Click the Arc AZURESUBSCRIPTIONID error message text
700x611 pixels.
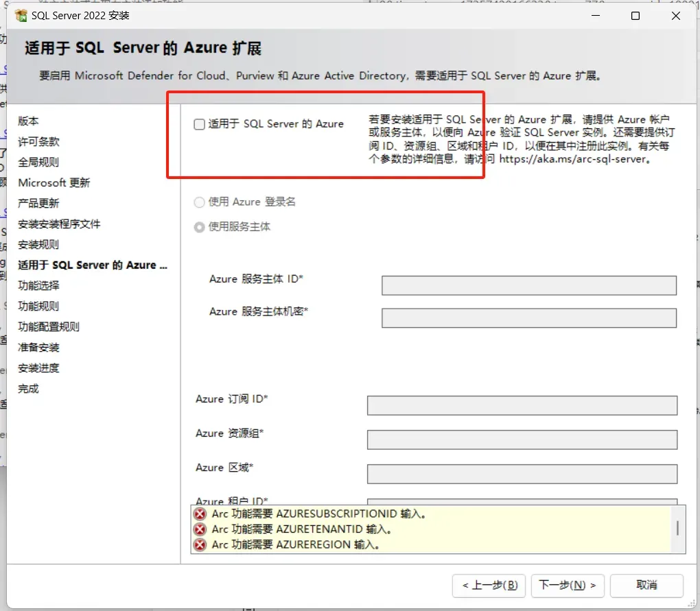point(318,514)
